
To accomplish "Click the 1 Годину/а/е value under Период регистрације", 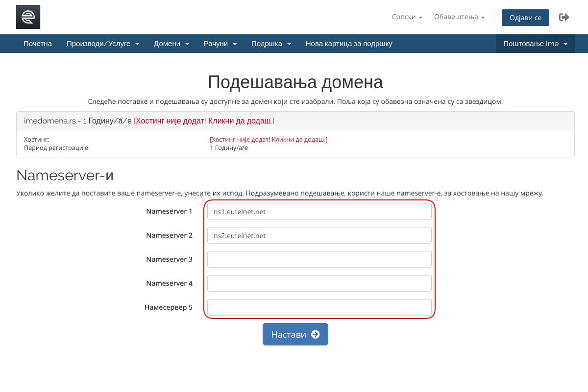I will [229, 147].
